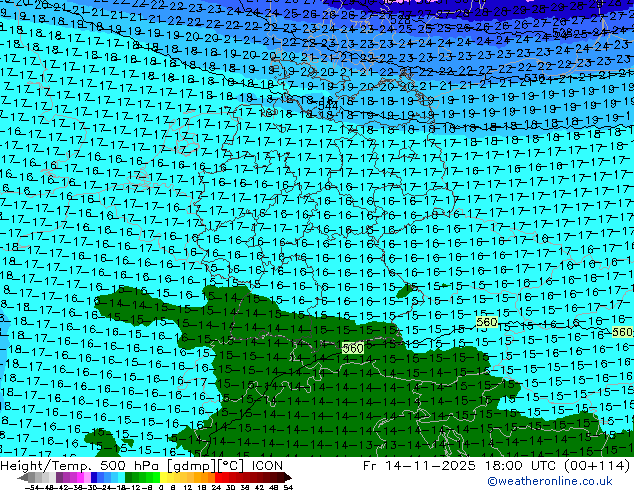Image resolution: width=634 pixels, height=490 pixels.
Task: Click the 560 contour label on the green area
Action: 353,348
